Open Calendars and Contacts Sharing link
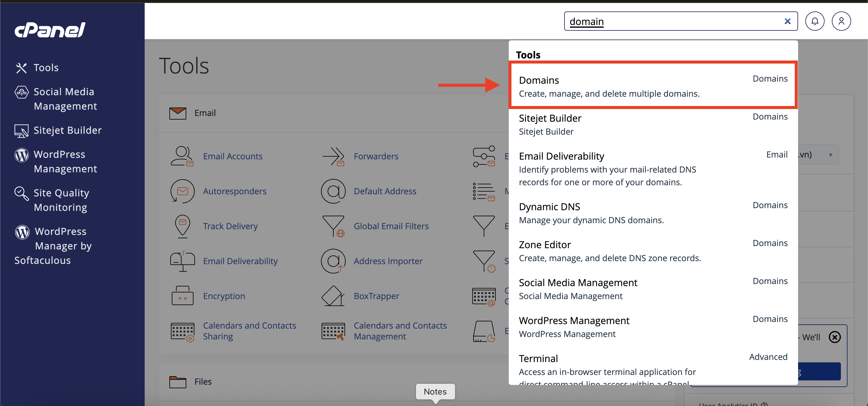Viewport: 868px width, 406px height. click(249, 331)
